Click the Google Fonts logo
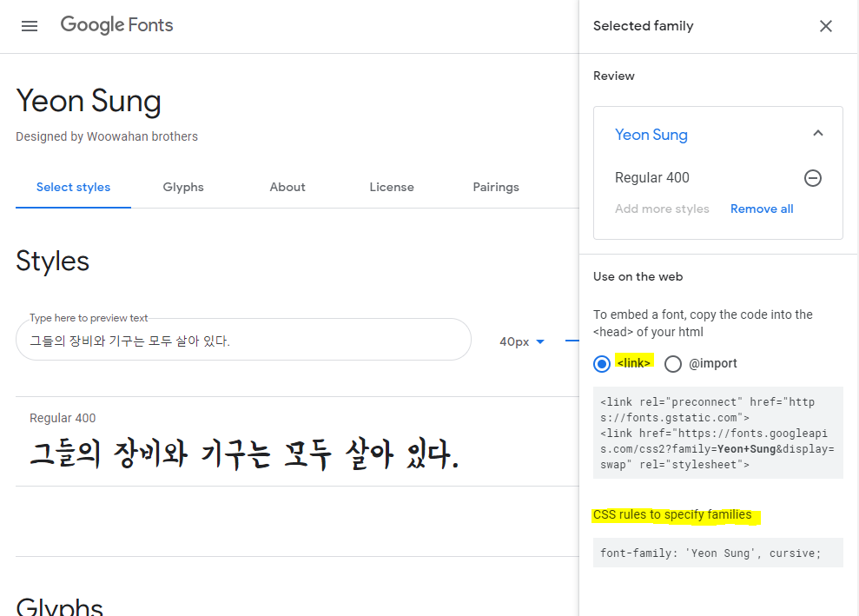Image resolution: width=859 pixels, height=616 pixels. pyautogui.click(x=116, y=25)
